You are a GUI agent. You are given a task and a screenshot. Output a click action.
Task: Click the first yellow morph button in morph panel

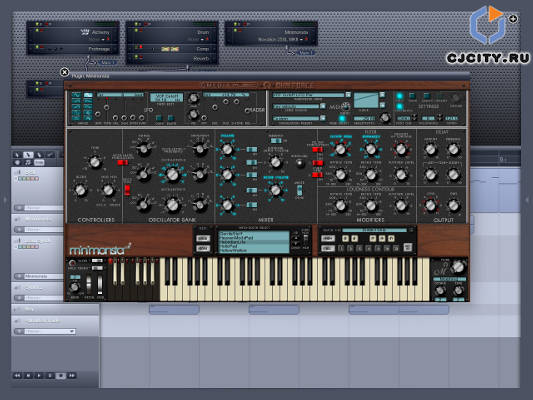[345, 238]
